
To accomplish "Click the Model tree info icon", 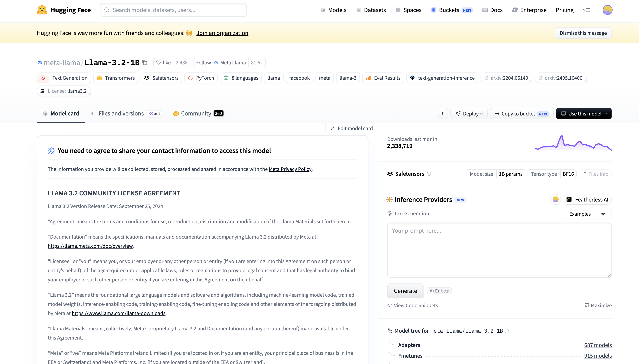I will tap(507, 331).
